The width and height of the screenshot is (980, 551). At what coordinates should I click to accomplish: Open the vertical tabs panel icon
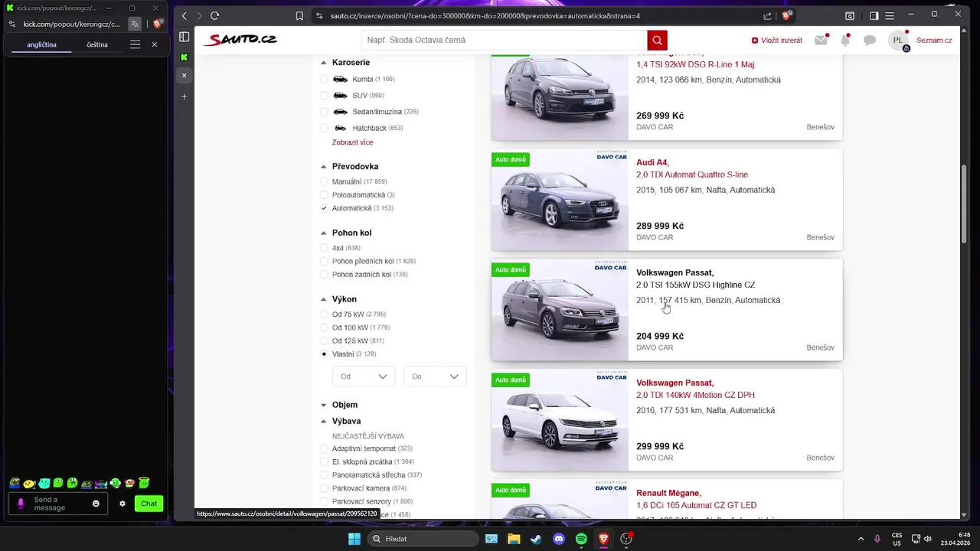coord(184,37)
